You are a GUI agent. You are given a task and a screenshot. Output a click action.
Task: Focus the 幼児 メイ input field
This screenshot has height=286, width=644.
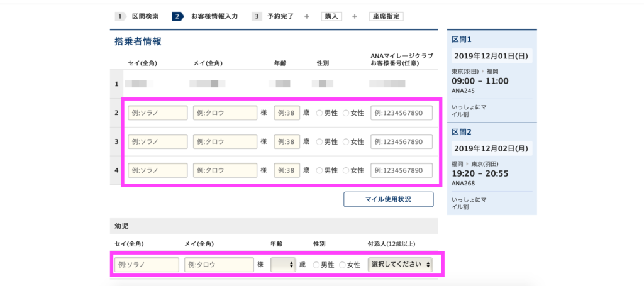[x=219, y=265]
